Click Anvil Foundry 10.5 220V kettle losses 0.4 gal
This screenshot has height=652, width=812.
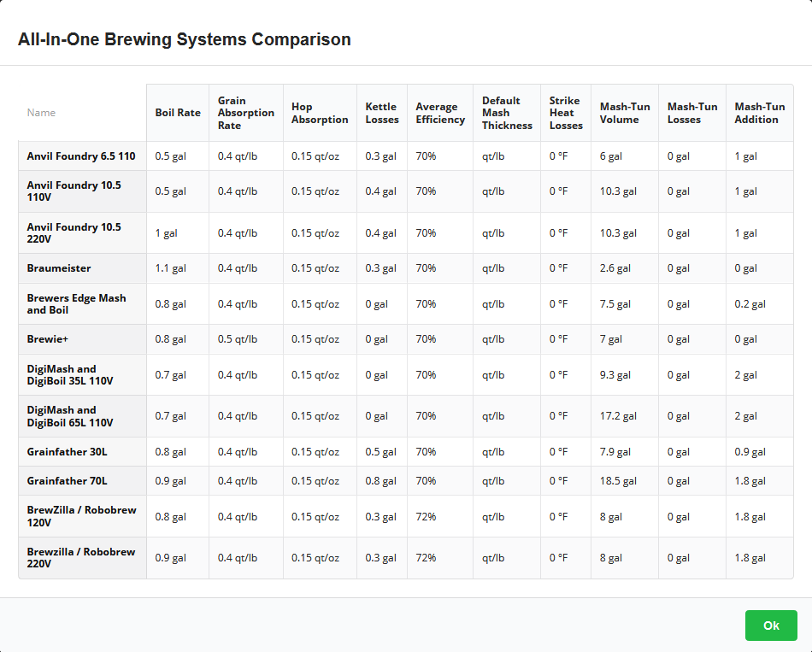tap(380, 233)
